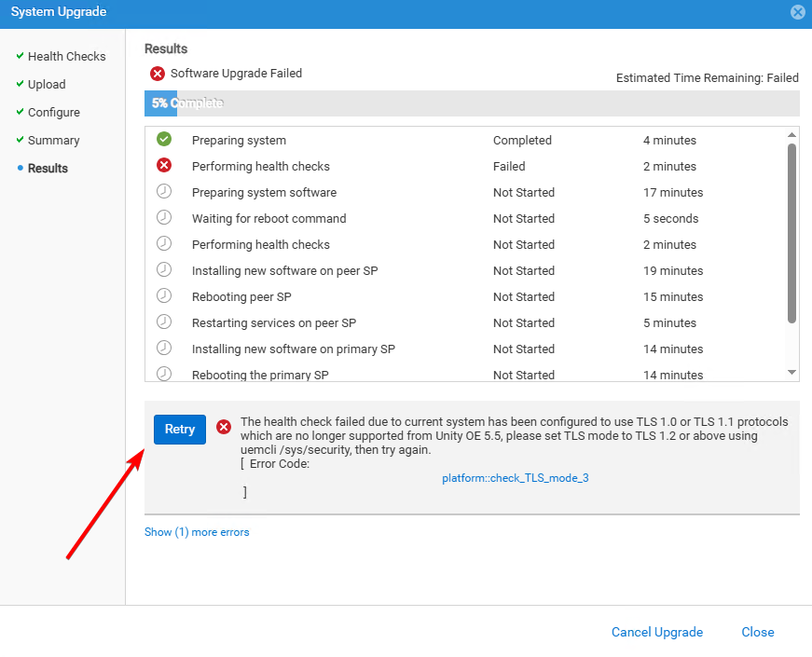Select the Results step in sidebar

click(48, 169)
